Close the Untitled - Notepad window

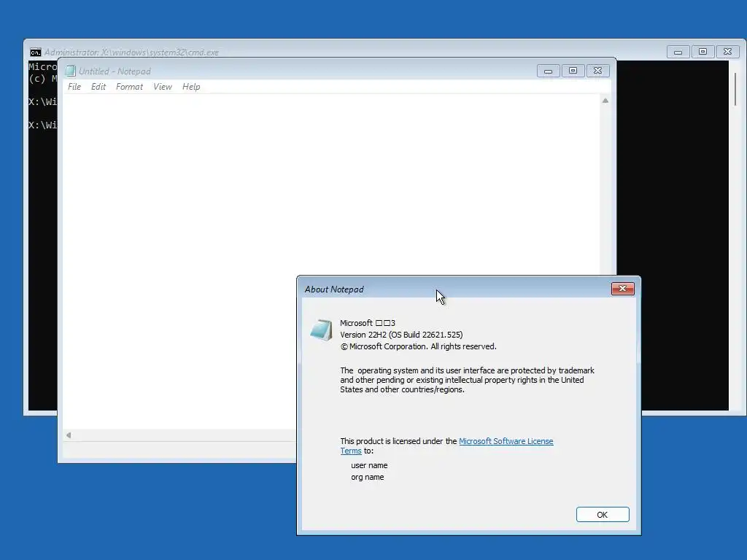click(x=598, y=71)
